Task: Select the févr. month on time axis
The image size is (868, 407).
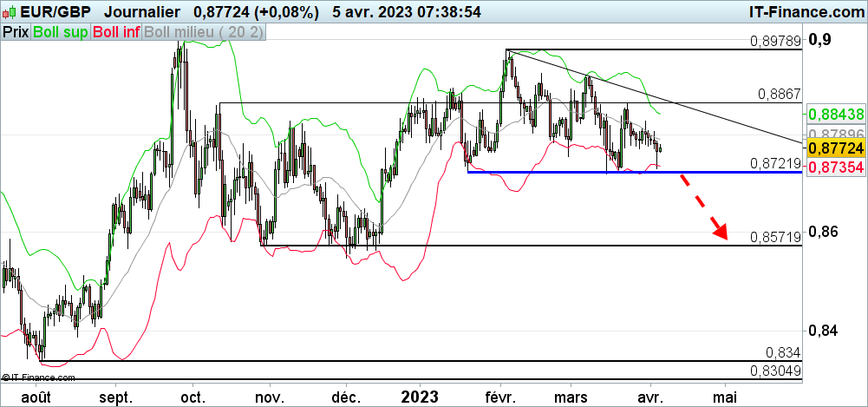Action: tap(501, 396)
